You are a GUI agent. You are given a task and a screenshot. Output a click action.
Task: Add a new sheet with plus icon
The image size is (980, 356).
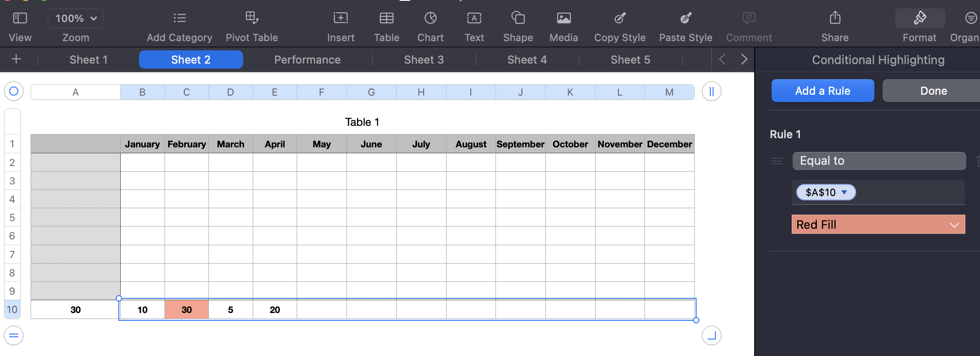tap(16, 59)
